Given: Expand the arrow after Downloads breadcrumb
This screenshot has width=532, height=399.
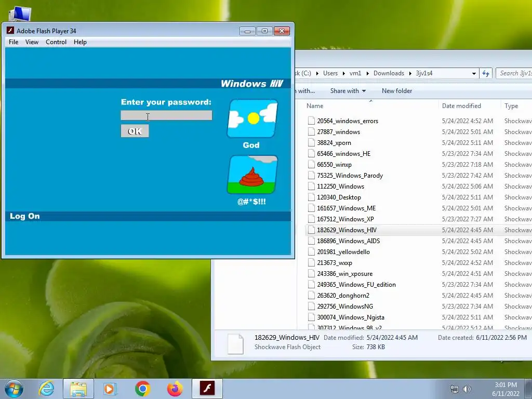Looking at the screenshot, I should pos(410,73).
